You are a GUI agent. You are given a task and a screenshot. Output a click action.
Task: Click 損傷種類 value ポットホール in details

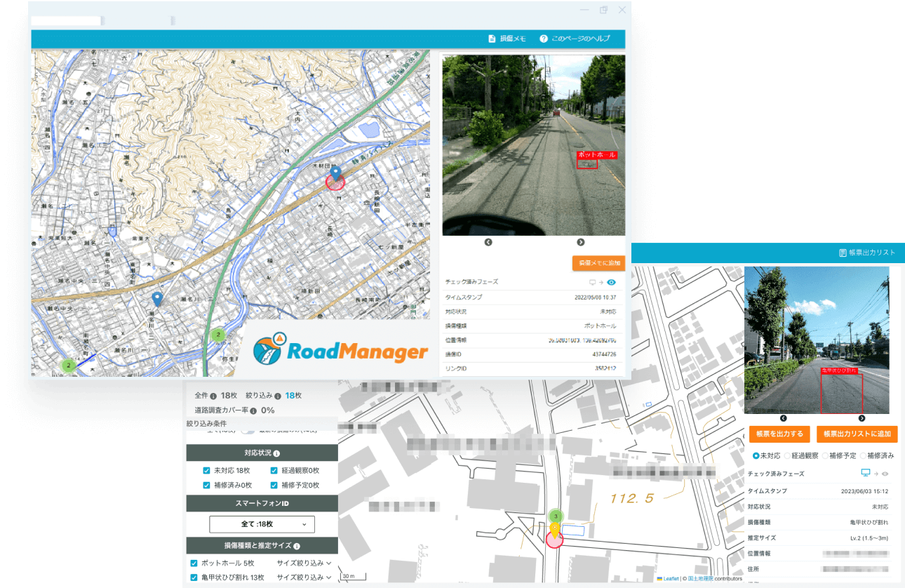coord(601,326)
